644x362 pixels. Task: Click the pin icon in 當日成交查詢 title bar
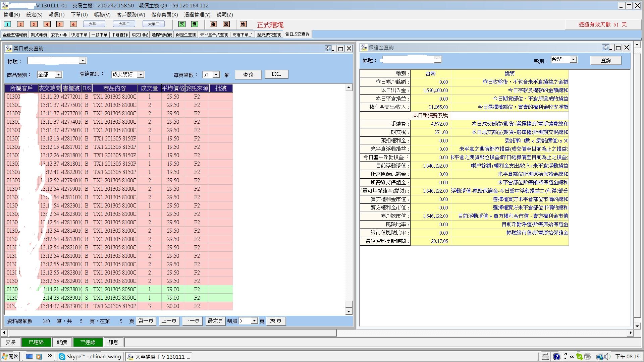[328, 48]
